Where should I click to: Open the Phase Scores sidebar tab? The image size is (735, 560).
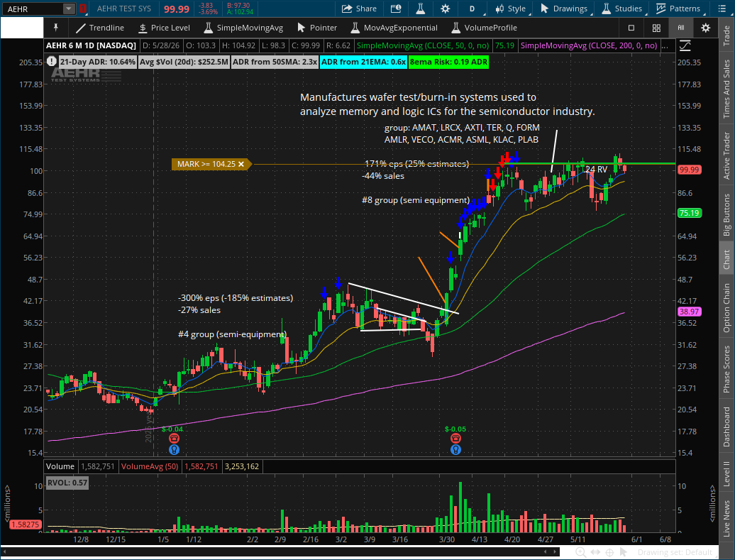tap(726, 369)
